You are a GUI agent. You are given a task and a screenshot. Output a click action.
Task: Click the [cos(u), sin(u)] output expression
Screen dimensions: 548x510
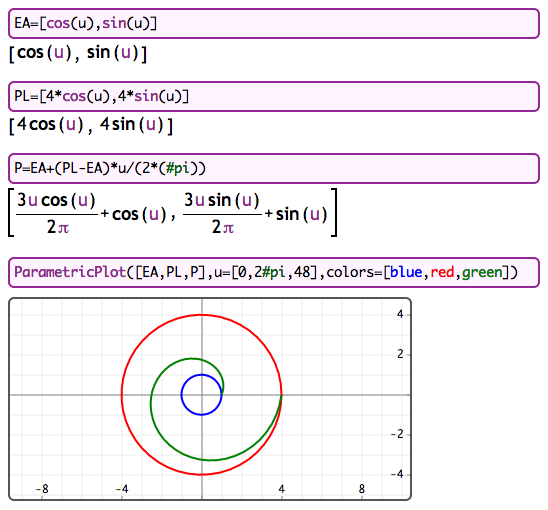pos(78,53)
